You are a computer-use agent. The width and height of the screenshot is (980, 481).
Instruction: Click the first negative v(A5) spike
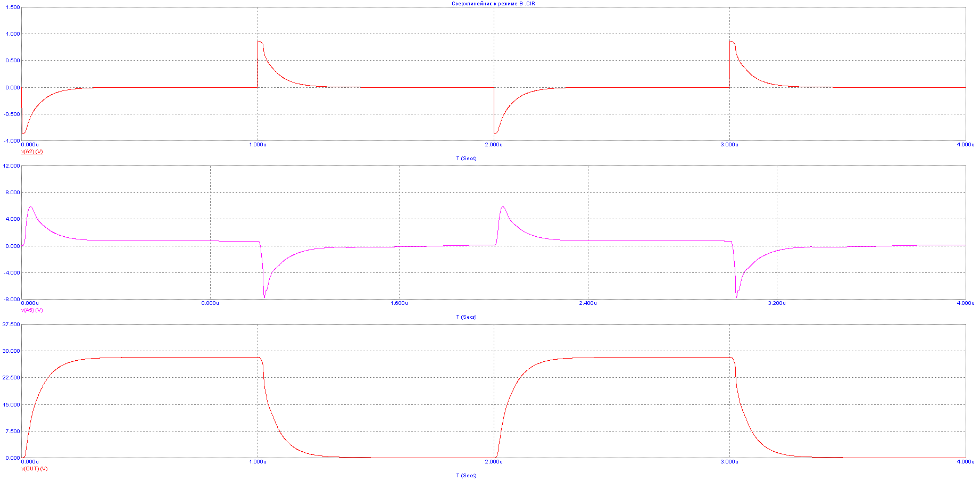(264, 296)
